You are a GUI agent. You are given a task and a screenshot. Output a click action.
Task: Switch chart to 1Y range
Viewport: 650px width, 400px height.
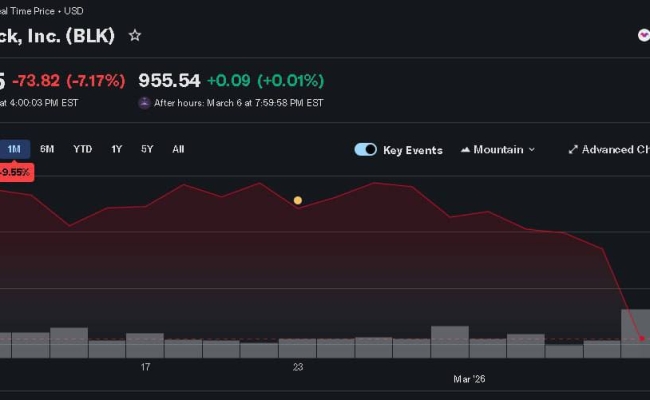coord(117,149)
